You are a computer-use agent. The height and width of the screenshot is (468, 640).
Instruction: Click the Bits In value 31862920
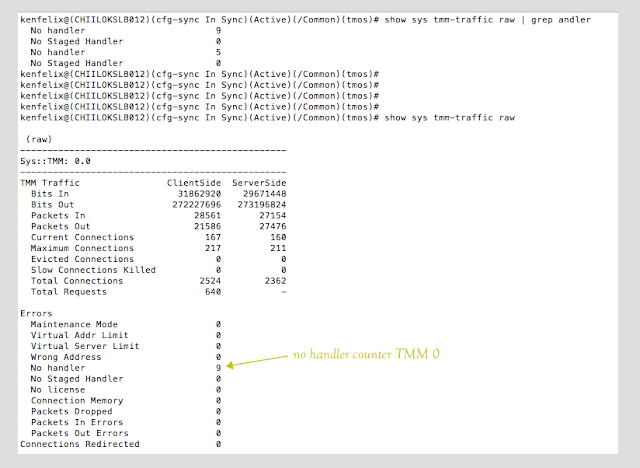click(x=199, y=194)
